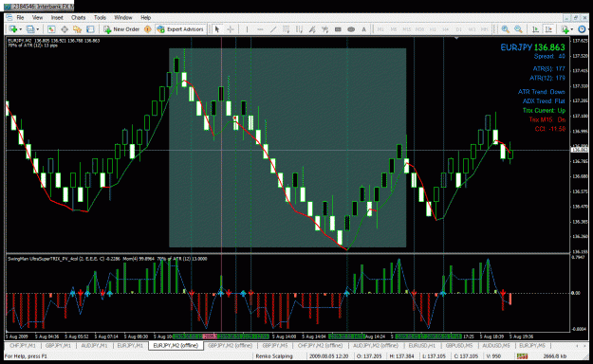
Task: Select the Horizontal Line drawing tool
Action: point(260,29)
